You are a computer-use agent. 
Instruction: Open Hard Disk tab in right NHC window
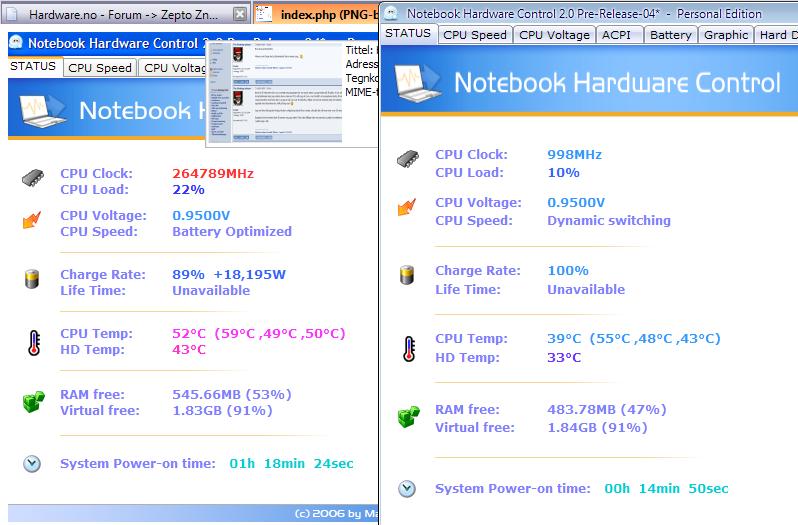[776, 35]
